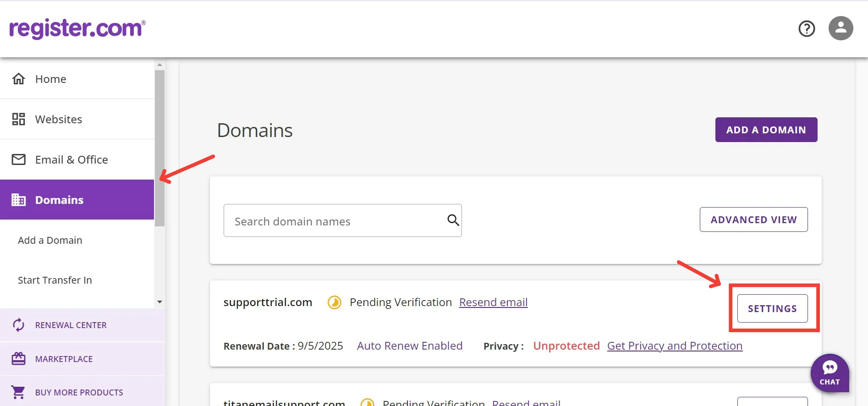This screenshot has width=868, height=406.
Task: Click the ADD A DOMAIN button
Action: (x=766, y=130)
